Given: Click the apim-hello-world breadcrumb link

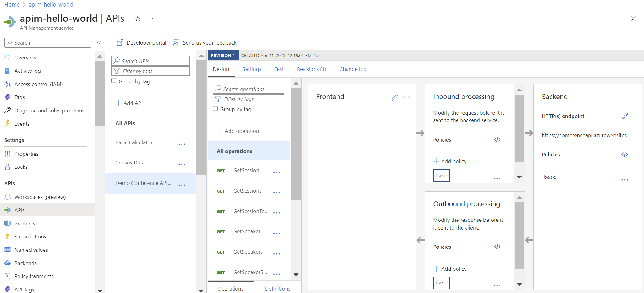Looking at the screenshot, I should (51, 5).
